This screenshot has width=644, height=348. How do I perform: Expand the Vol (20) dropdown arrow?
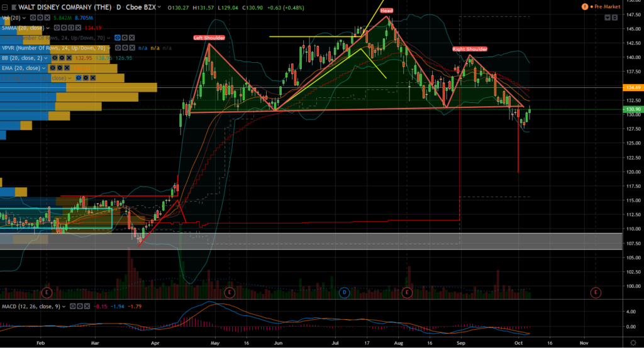pyautogui.click(x=24, y=18)
